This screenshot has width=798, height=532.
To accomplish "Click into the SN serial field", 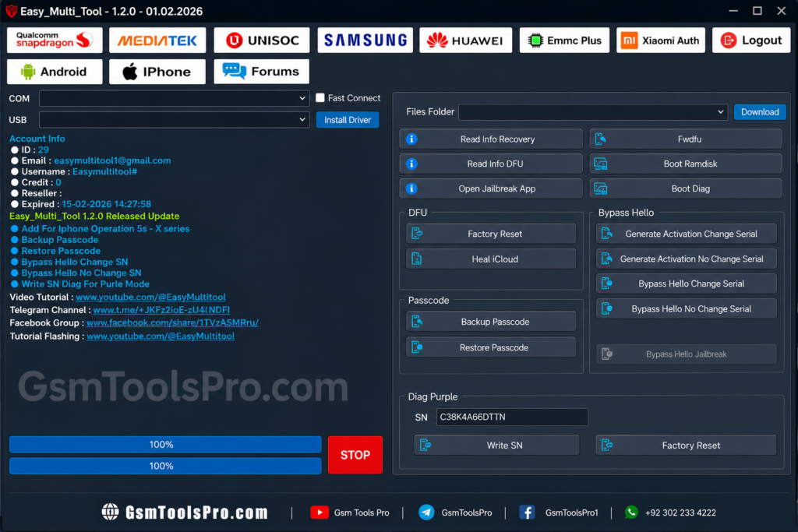I will pos(512,417).
